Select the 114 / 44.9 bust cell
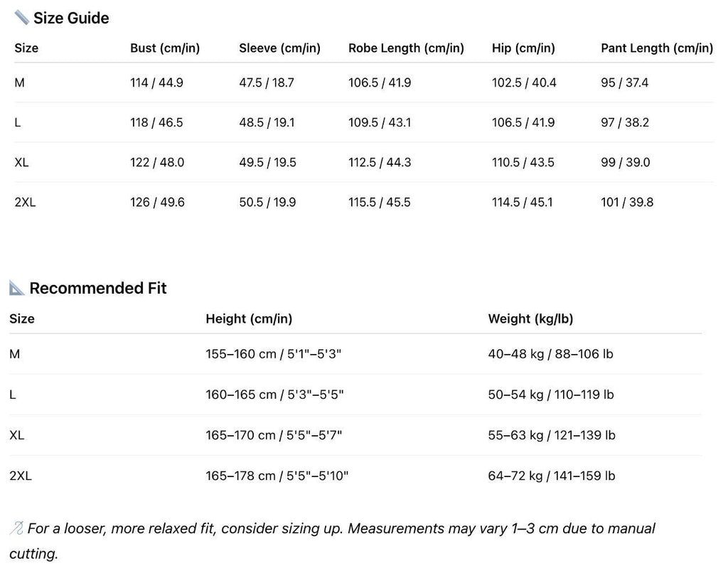The height and width of the screenshot is (578, 728). pyautogui.click(x=156, y=82)
